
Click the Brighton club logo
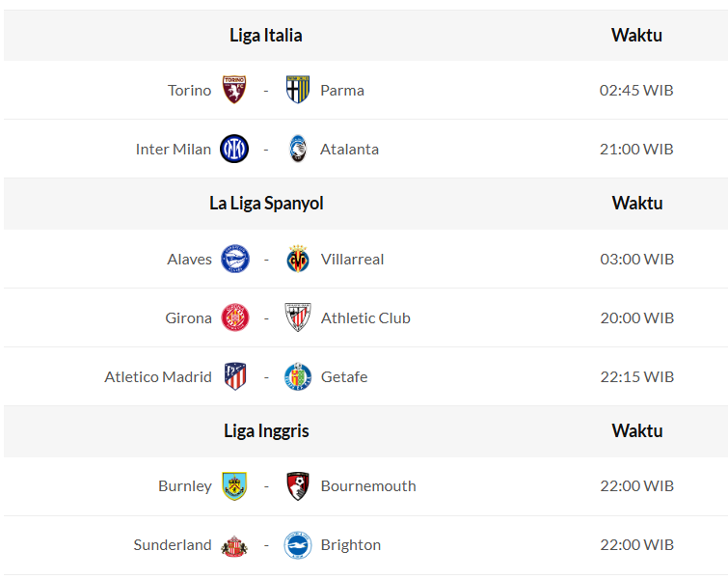pyautogui.click(x=298, y=544)
